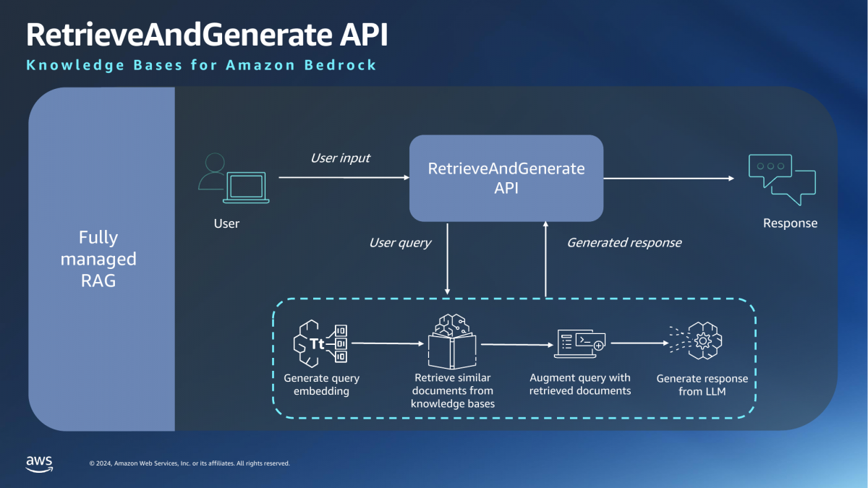Select the Generate query embedding icon
Viewport: 868px width, 488px height.
coord(320,344)
